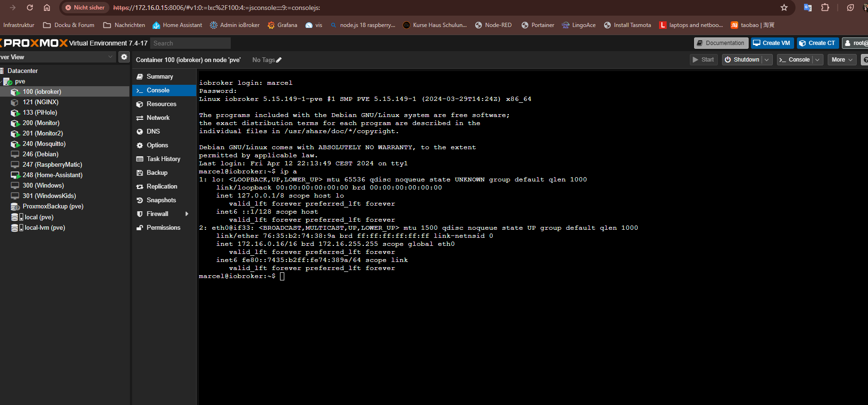Open the Documentation button

coord(721,43)
